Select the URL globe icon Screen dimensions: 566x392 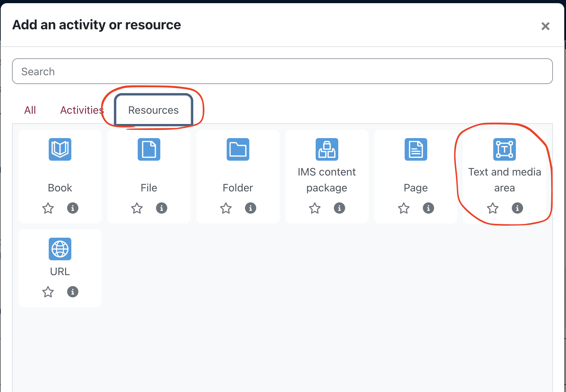(60, 249)
